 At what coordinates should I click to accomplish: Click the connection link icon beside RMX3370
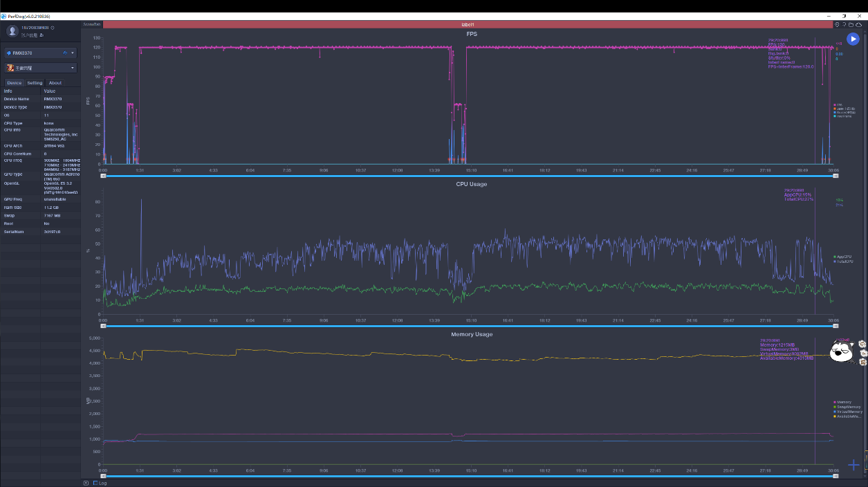click(x=65, y=53)
